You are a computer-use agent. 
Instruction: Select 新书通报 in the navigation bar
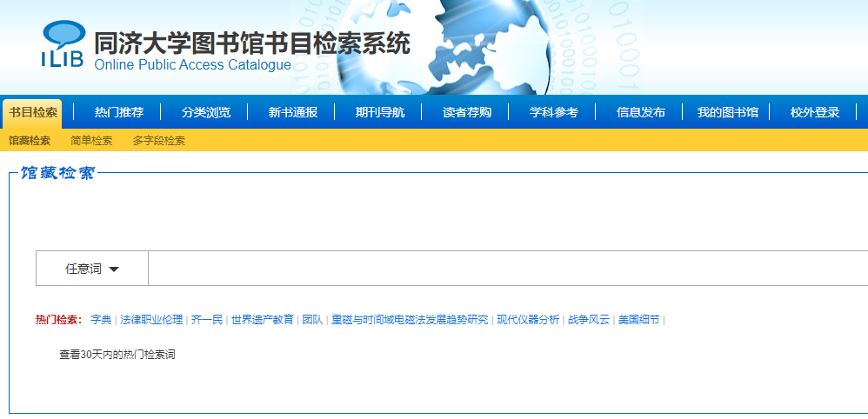(x=293, y=112)
